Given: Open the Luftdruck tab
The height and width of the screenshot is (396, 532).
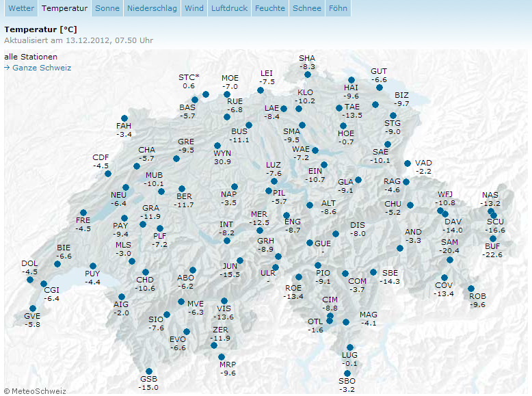Looking at the screenshot, I should tap(229, 8).
